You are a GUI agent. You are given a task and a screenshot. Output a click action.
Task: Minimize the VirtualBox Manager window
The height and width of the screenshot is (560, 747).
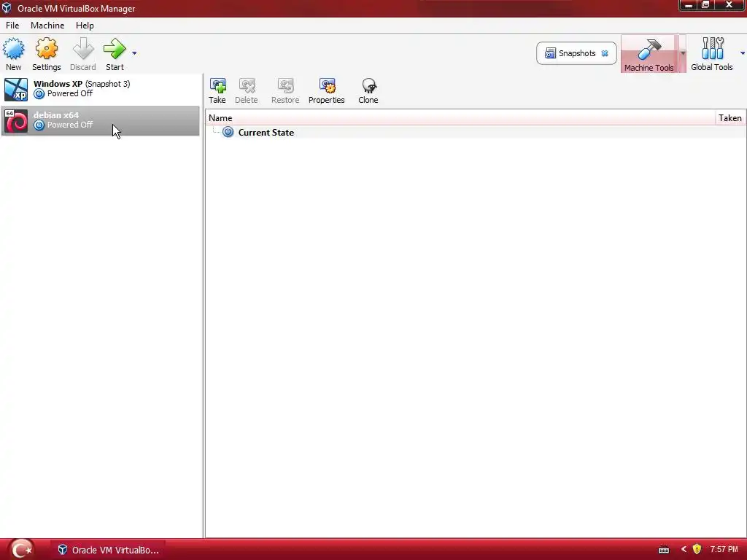click(x=688, y=5)
